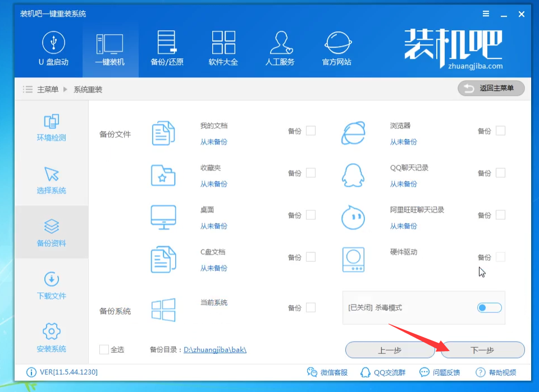Open the 备份/还原 backup restore icon

[167, 43]
